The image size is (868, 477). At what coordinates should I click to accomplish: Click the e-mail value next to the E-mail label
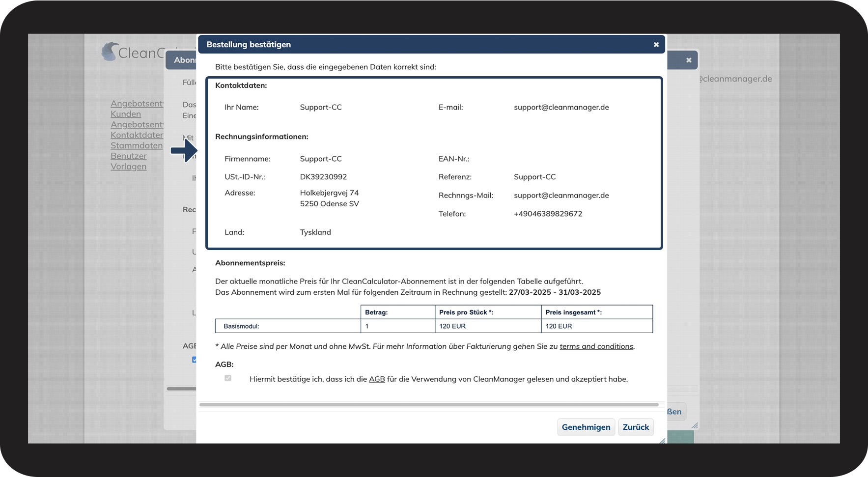[x=561, y=107]
